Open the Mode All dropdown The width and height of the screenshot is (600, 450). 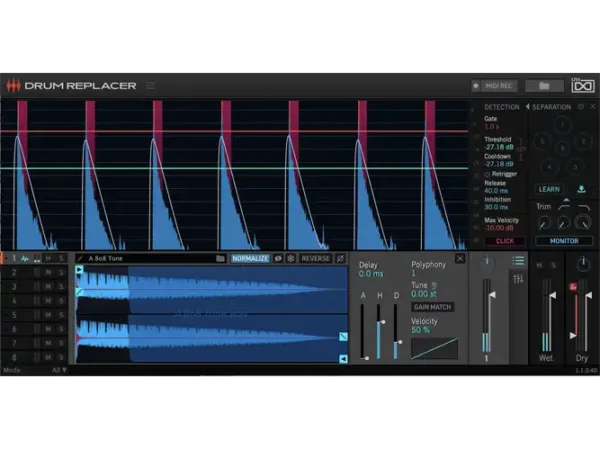(59, 370)
